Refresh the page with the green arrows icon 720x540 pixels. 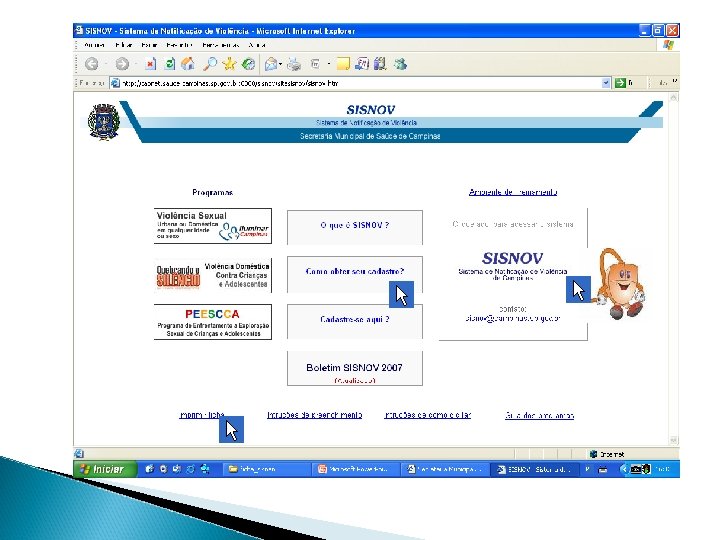pos(169,64)
